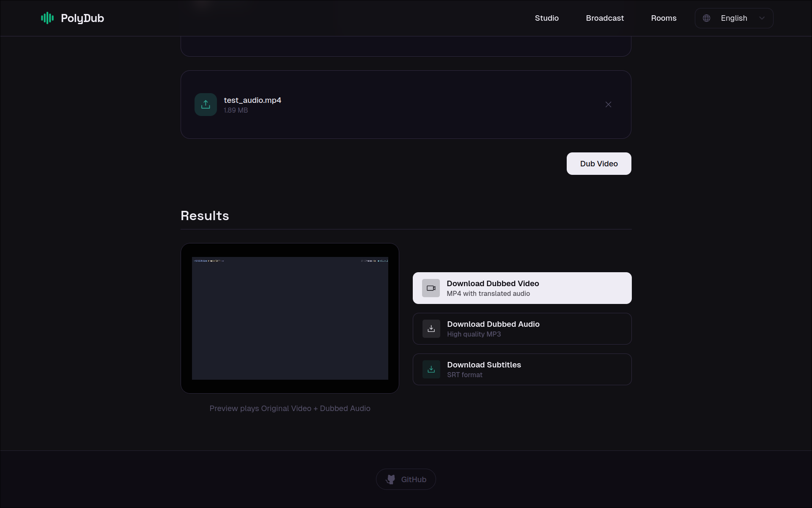Image resolution: width=812 pixels, height=508 pixels.
Task: Click the video camera icon on Download Dubbed Video
Action: (431, 288)
